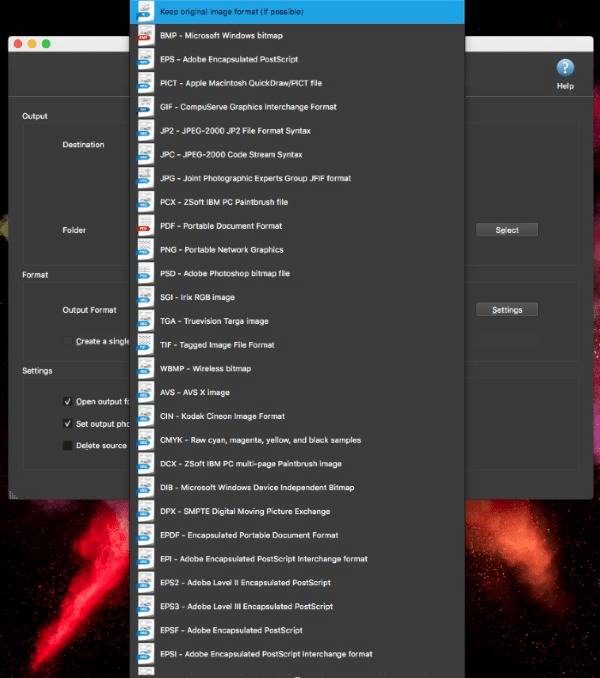Screen dimensions: 600x678
Task: Choose WBMP - Wireless bitmap
Action: [x=297, y=368]
